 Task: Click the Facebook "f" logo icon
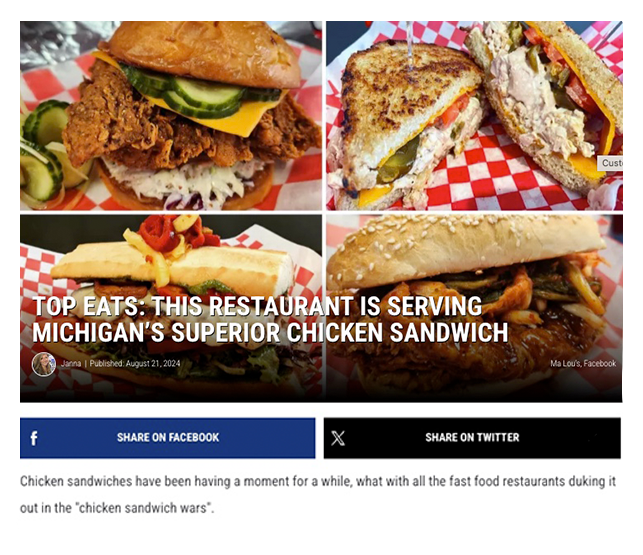pyautogui.click(x=34, y=438)
